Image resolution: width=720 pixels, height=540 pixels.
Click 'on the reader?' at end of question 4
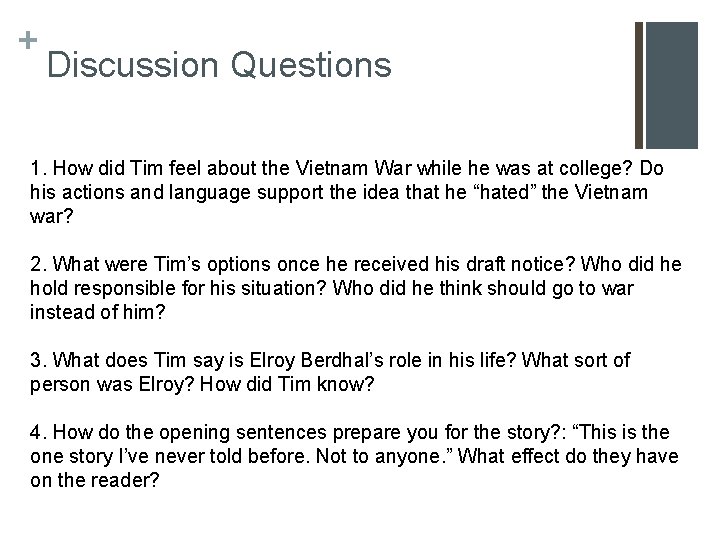[x=95, y=480]
